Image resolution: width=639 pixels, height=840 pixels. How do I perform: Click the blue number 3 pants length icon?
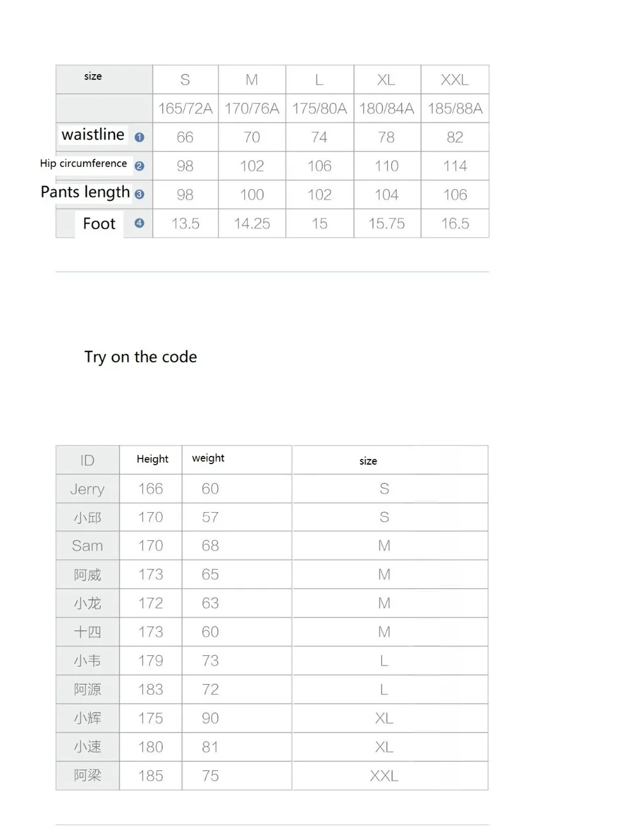coord(139,194)
